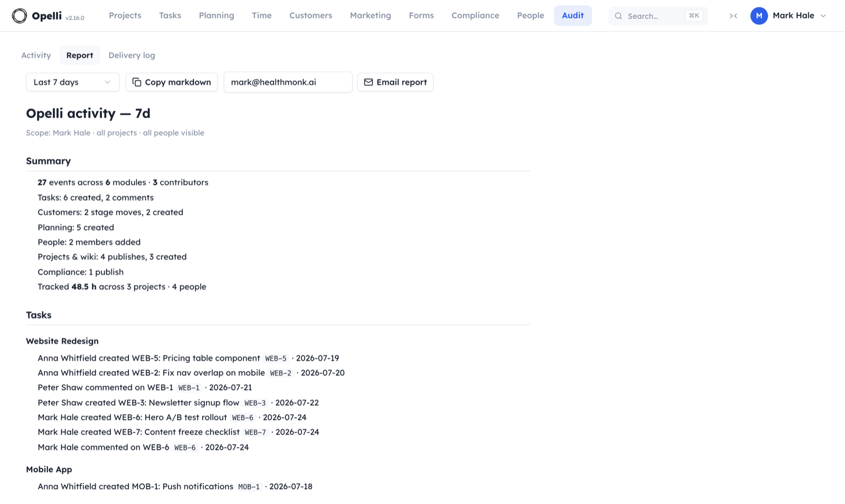Open the Marketing section
Screen dimensions: 845x504
tap(370, 16)
